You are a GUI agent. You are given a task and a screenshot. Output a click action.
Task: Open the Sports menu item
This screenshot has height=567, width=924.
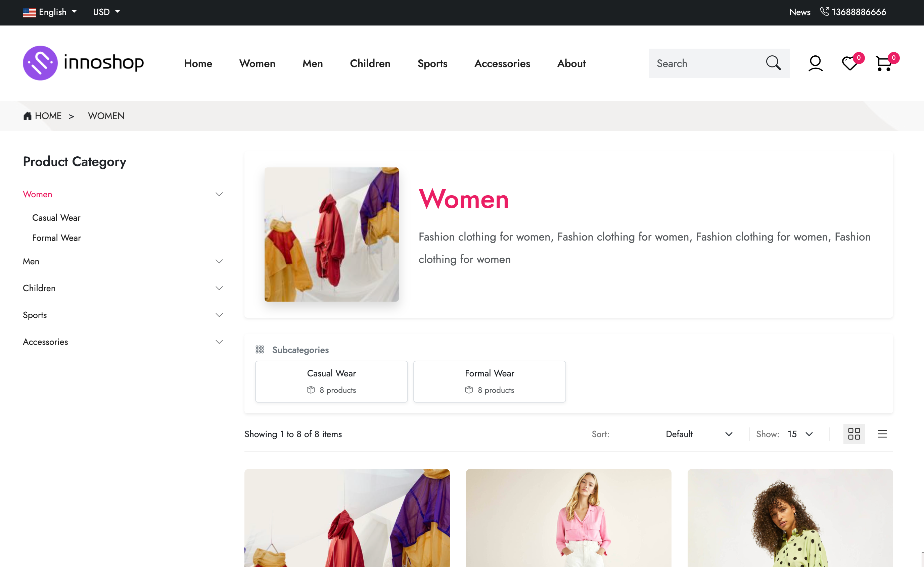(432, 63)
